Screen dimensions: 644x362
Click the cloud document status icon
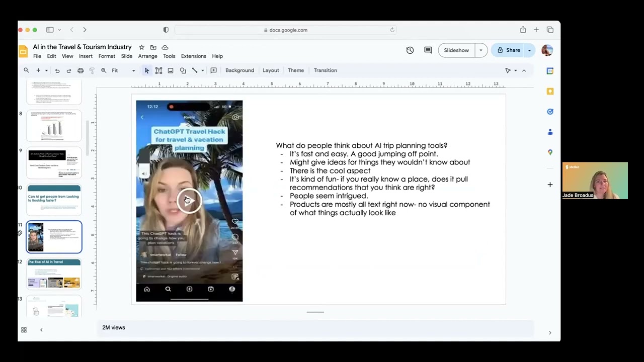[165, 47]
